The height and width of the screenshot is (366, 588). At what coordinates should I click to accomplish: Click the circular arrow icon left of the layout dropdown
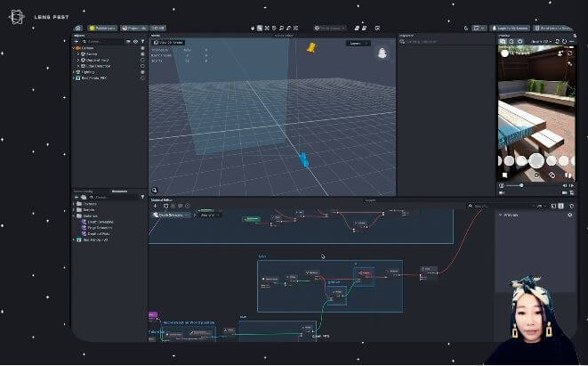(466, 28)
